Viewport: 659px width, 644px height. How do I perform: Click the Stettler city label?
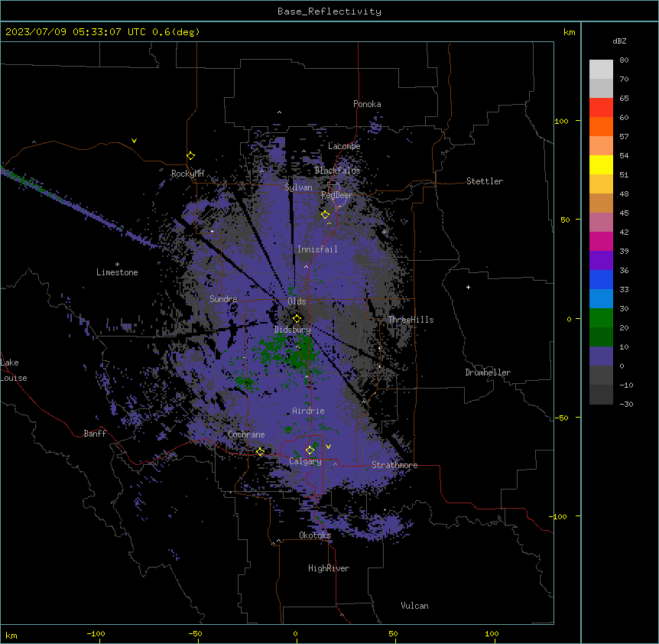point(485,181)
